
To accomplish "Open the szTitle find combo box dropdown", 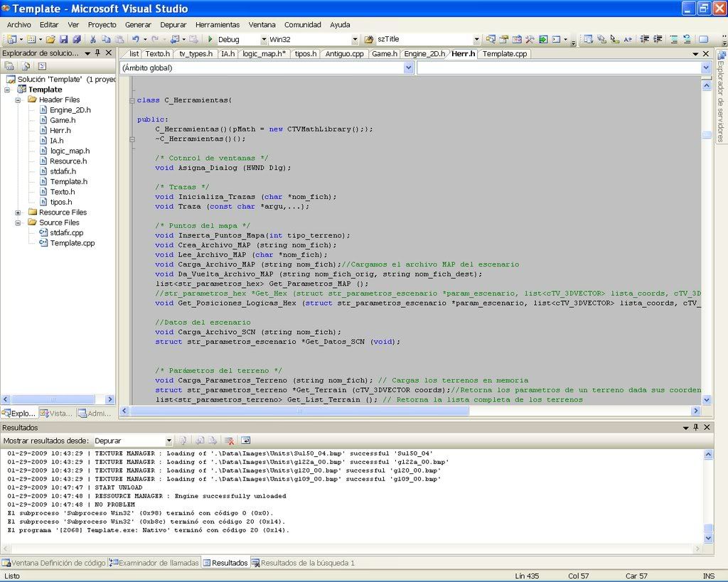I will [x=476, y=40].
